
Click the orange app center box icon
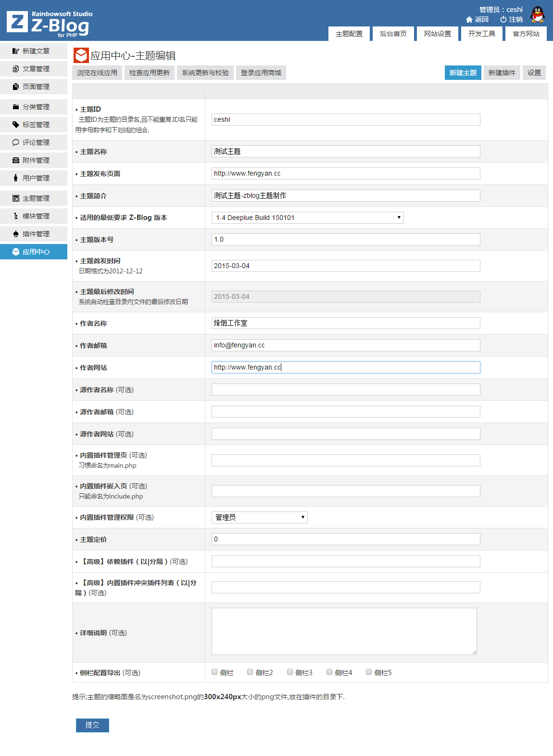tap(81, 55)
